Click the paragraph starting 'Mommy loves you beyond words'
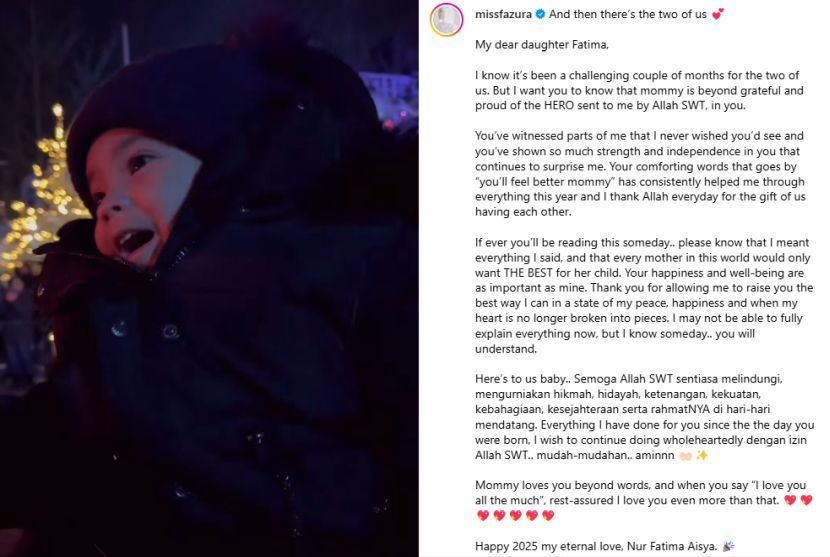 (x=644, y=500)
